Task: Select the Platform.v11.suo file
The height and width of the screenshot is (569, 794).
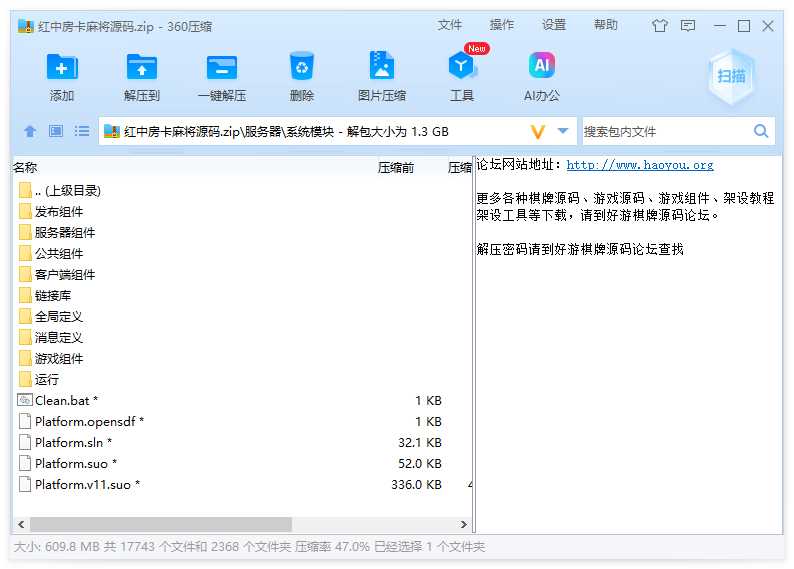Action: coord(242,484)
